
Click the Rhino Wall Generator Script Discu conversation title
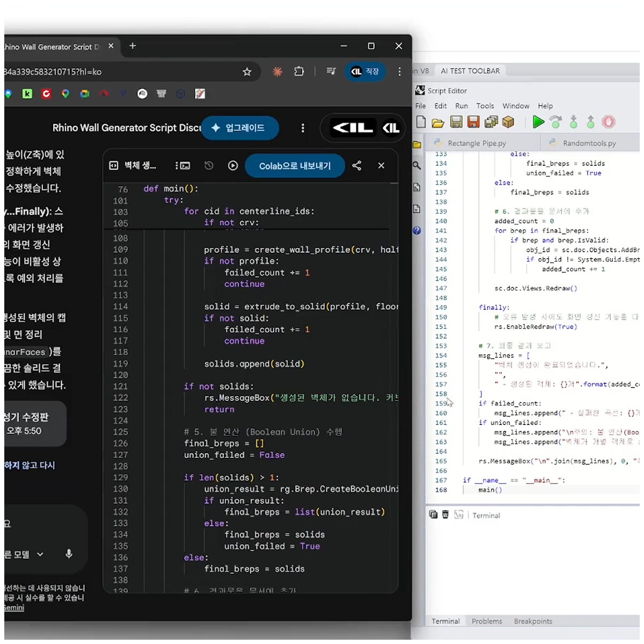(x=127, y=128)
